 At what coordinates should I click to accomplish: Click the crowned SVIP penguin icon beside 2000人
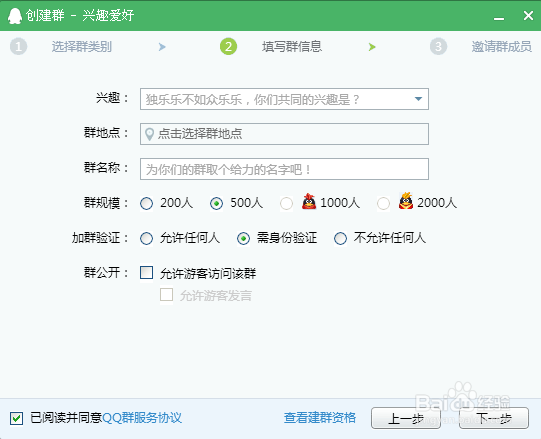(406, 201)
